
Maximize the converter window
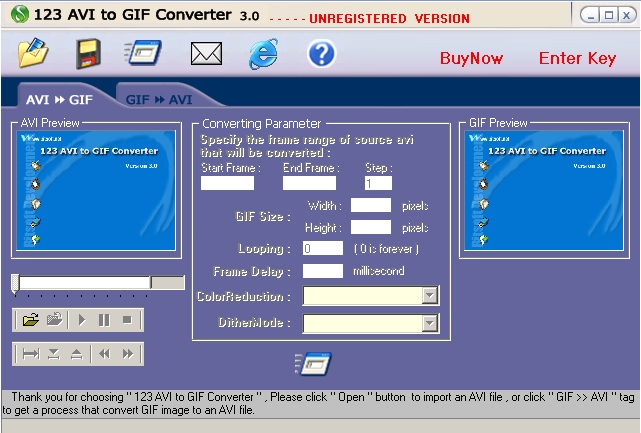pyautogui.click(x=609, y=16)
